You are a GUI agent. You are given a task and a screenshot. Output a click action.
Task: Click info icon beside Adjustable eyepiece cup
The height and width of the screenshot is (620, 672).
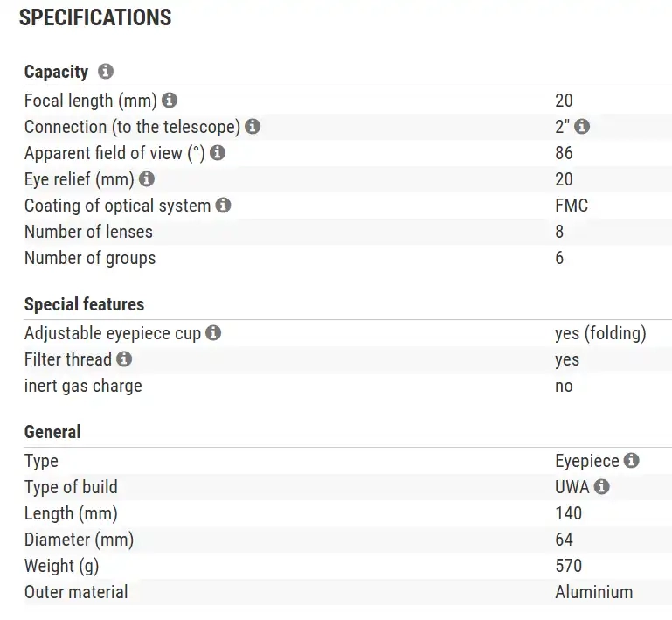point(213,333)
